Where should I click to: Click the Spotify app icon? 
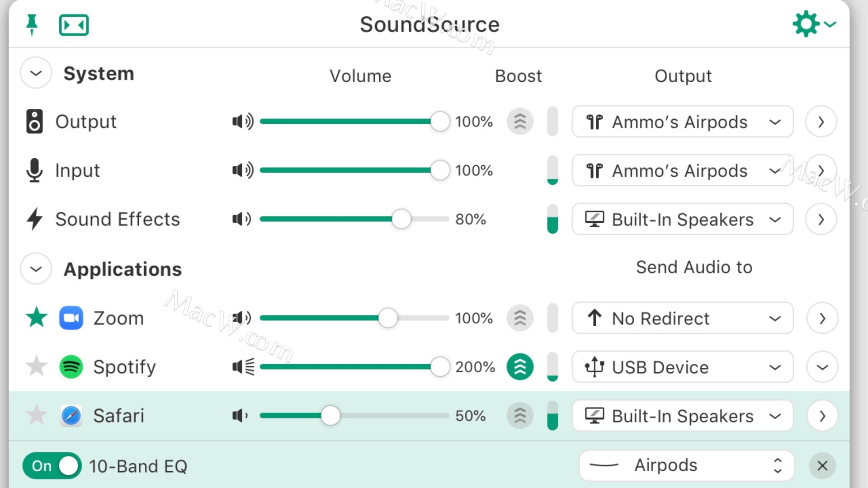[71, 366]
